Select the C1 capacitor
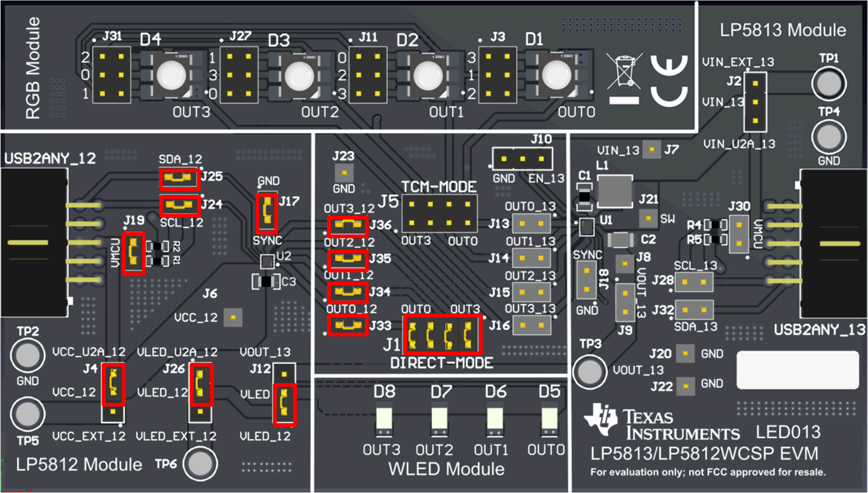 click(585, 196)
